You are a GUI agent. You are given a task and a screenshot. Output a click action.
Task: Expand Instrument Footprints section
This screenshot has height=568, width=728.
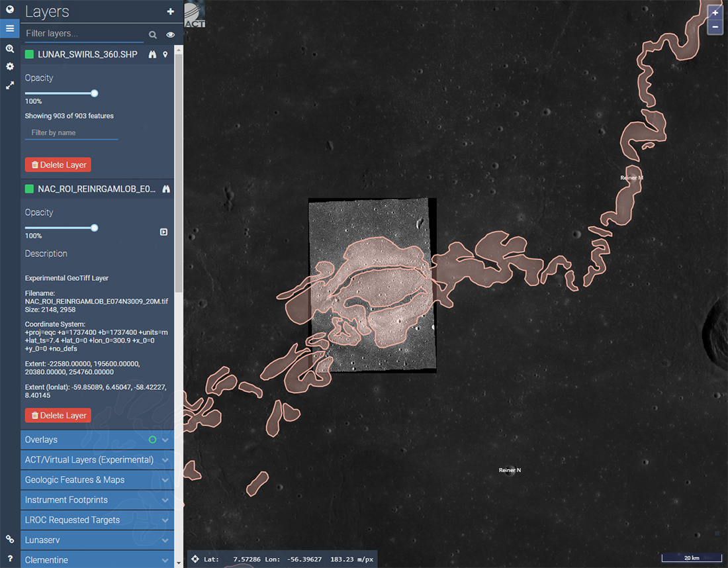[x=97, y=500]
